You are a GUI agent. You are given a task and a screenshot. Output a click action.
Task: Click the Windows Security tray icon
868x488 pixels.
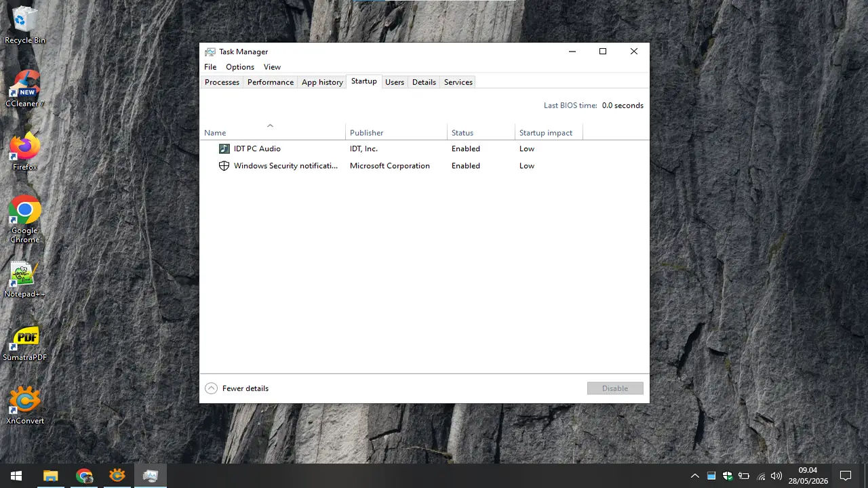728,476
